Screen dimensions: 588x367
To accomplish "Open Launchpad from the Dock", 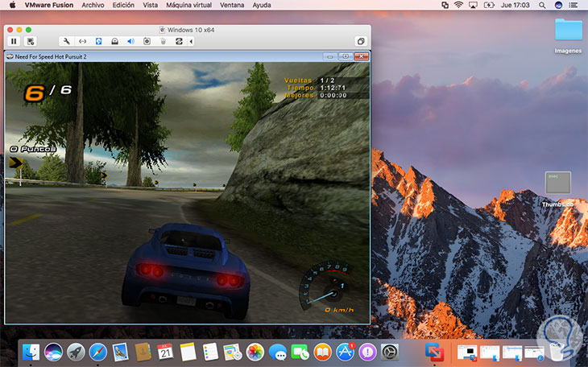I will click(x=76, y=352).
